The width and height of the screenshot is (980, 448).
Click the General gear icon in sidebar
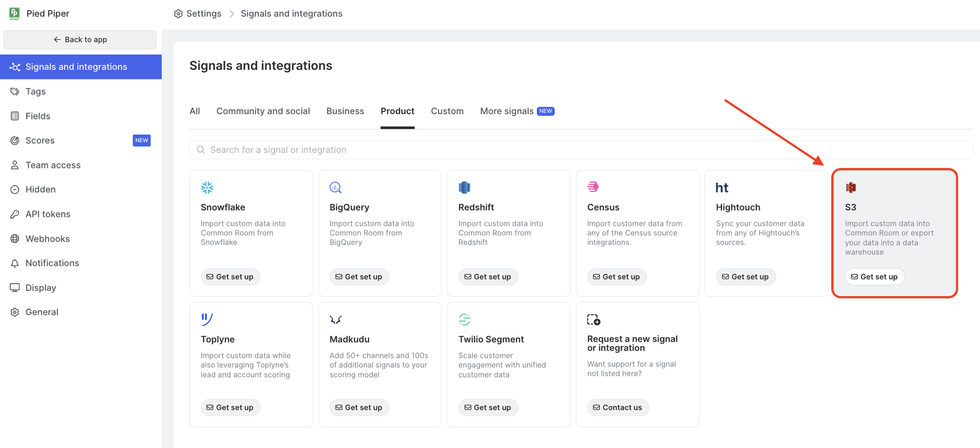[x=15, y=312]
